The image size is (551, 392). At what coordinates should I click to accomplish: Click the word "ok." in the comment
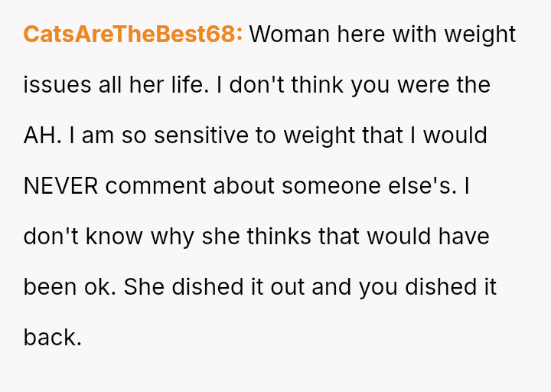tap(99, 287)
